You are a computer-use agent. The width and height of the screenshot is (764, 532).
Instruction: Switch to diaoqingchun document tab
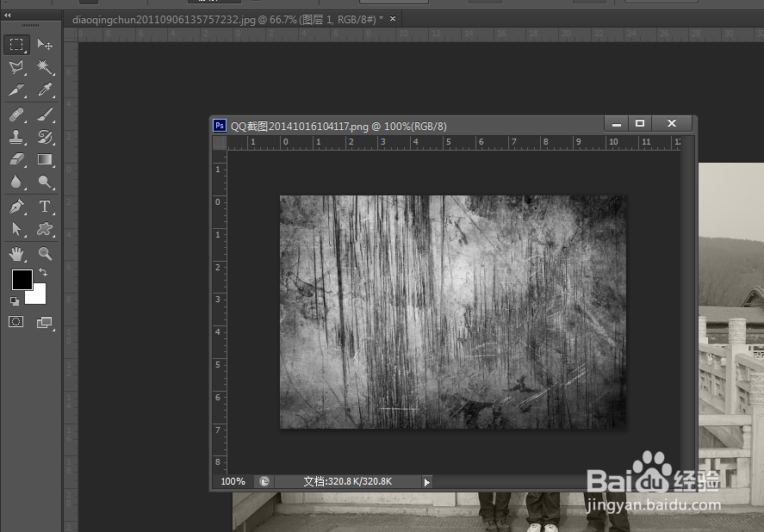coord(227,20)
